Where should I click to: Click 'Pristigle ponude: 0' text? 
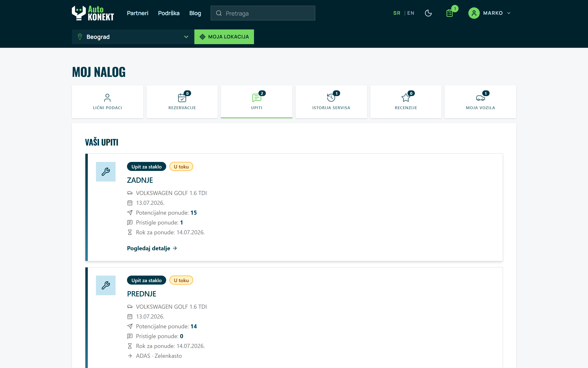pos(159,336)
